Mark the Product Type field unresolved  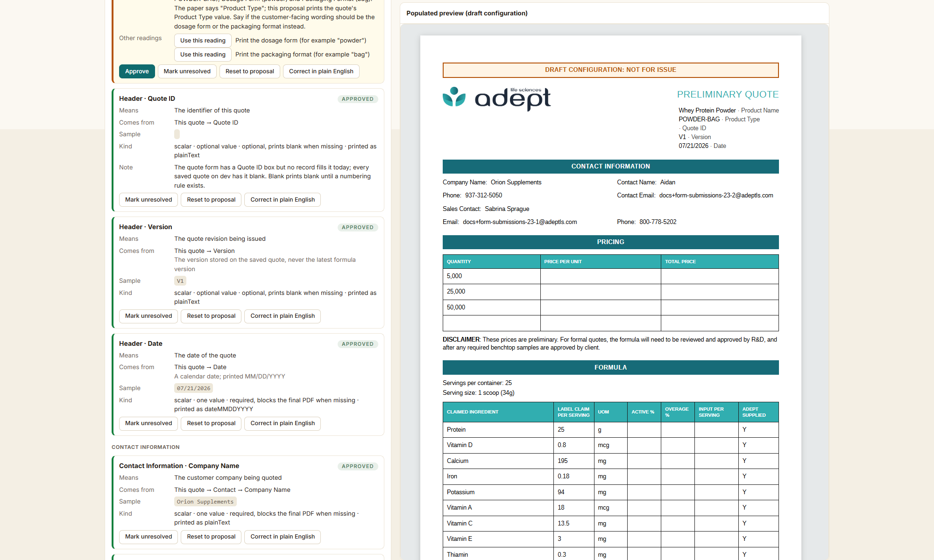187,71
